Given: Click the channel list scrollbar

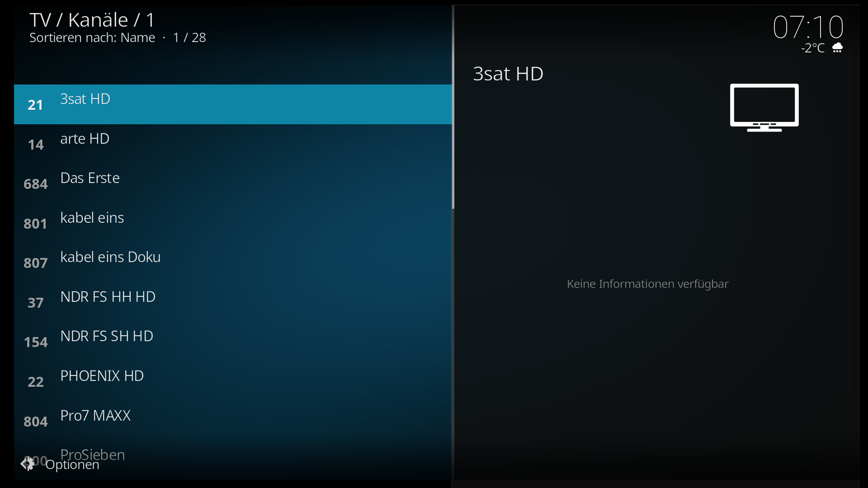Looking at the screenshot, I should [x=453, y=108].
